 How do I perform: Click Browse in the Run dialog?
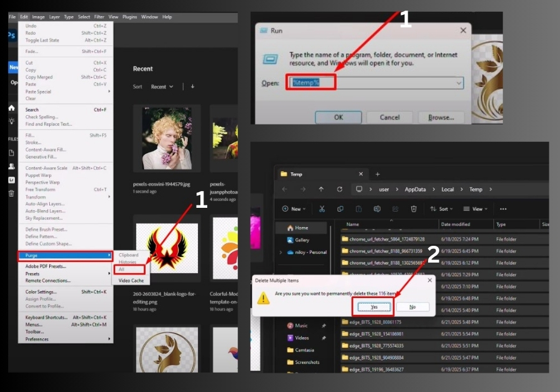[x=441, y=117]
